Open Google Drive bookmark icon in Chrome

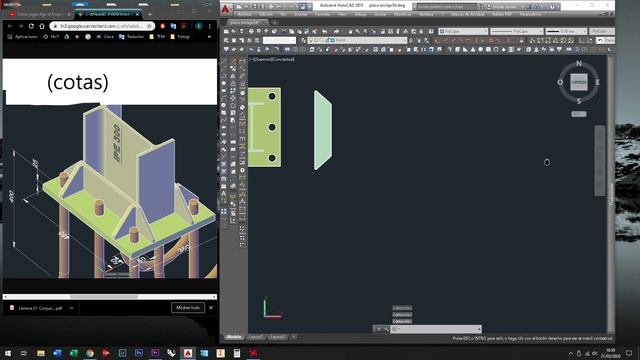[67, 37]
